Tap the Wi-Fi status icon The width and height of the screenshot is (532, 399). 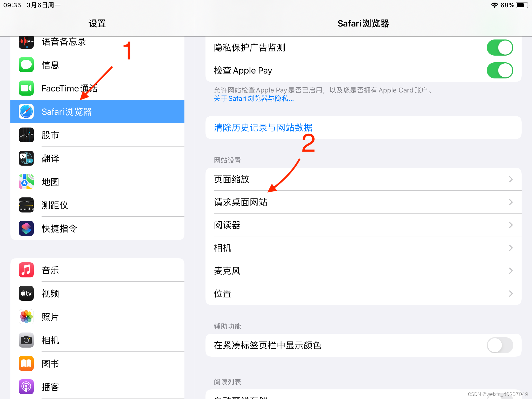pos(494,5)
